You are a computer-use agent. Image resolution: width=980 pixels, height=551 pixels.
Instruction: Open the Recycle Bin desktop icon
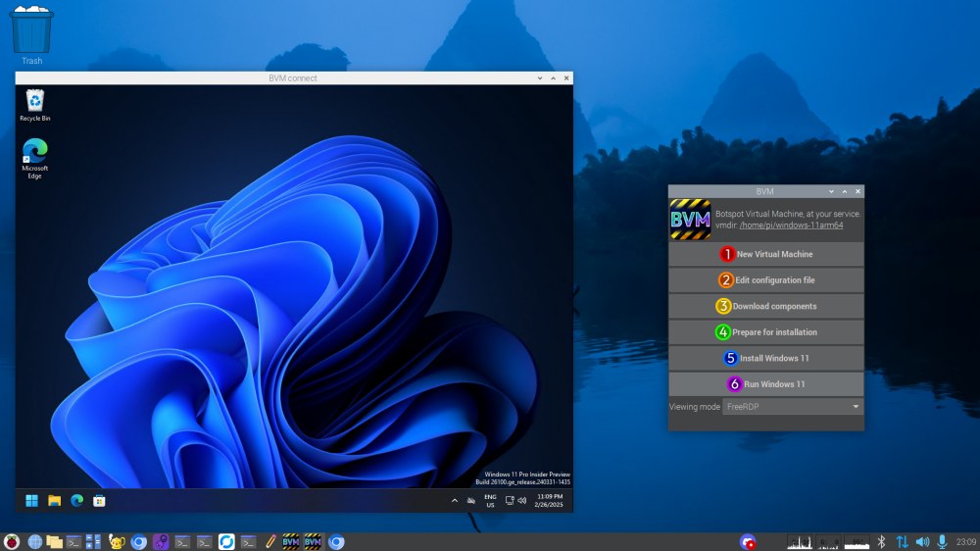[35, 104]
